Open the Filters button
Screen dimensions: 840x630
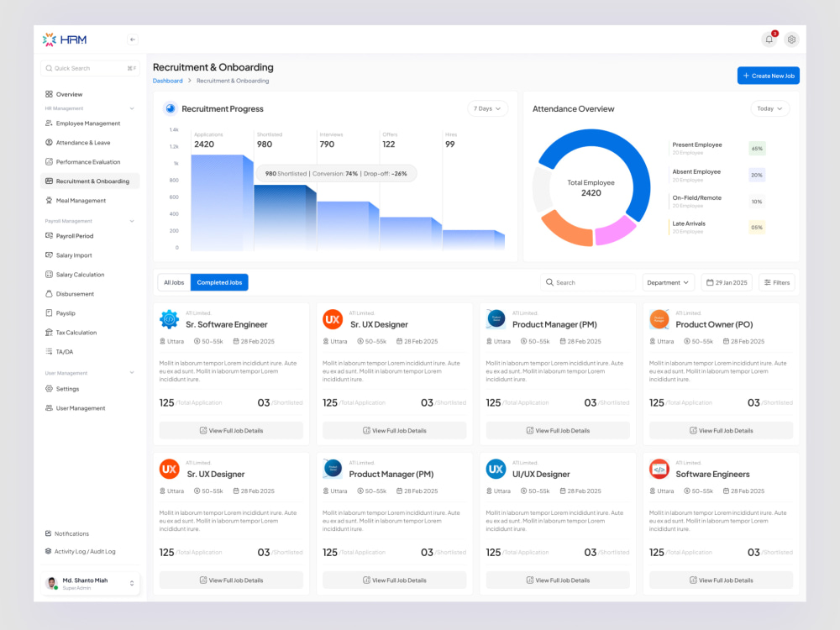[777, 282]
